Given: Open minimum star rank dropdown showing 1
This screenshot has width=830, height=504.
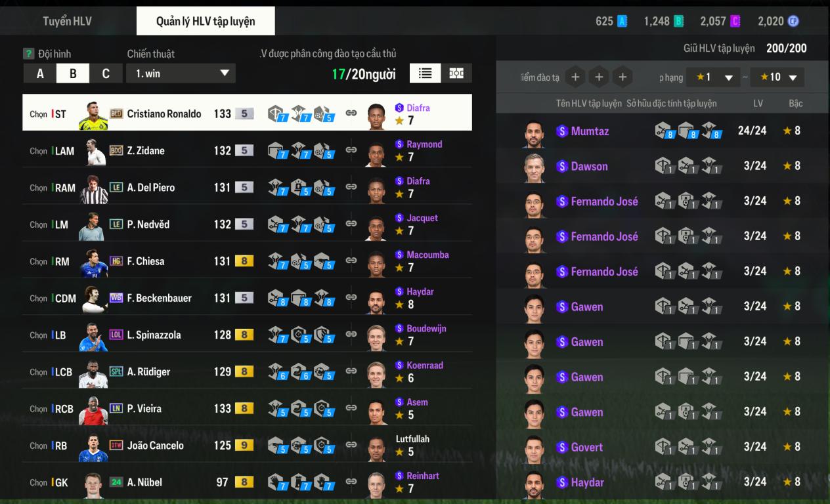Looking at the screenshot, I should [x=713, y=77].
